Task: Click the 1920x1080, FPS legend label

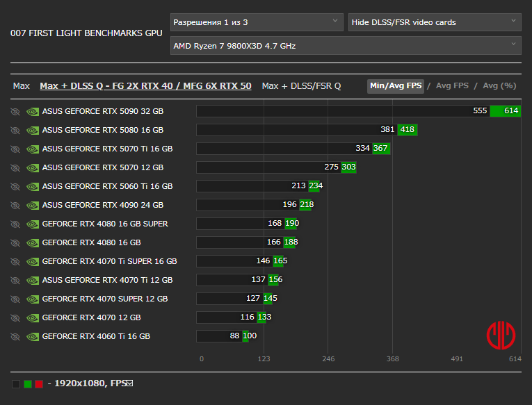Action: [90, 383]
